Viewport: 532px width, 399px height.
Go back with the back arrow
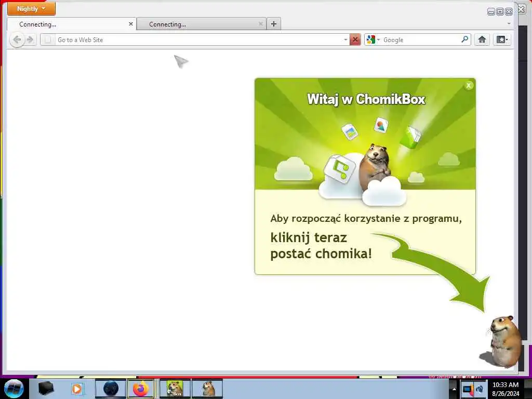point(17,39)
